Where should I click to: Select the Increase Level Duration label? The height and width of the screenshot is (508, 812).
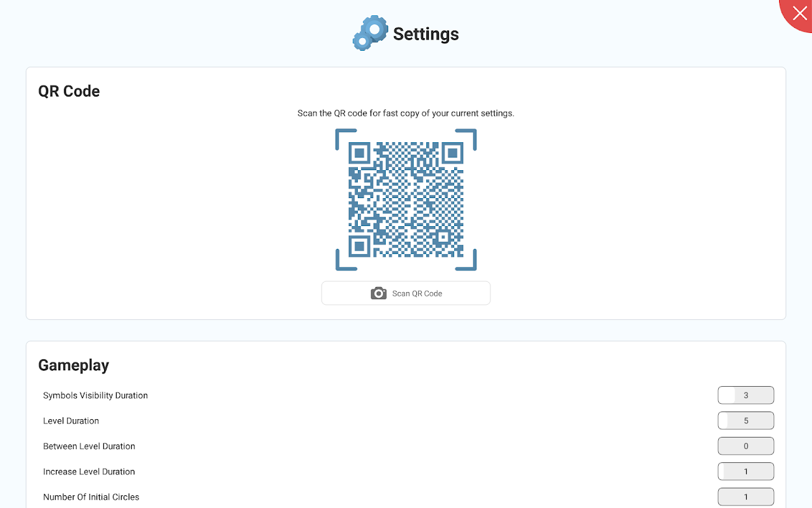[x=89, y=472]
